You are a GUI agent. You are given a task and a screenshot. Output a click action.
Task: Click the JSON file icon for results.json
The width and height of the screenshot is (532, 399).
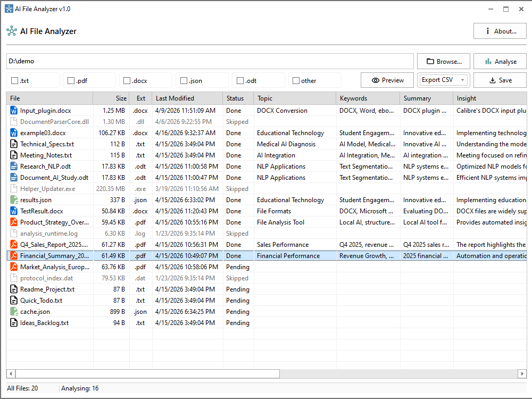(x=14, y=200)
